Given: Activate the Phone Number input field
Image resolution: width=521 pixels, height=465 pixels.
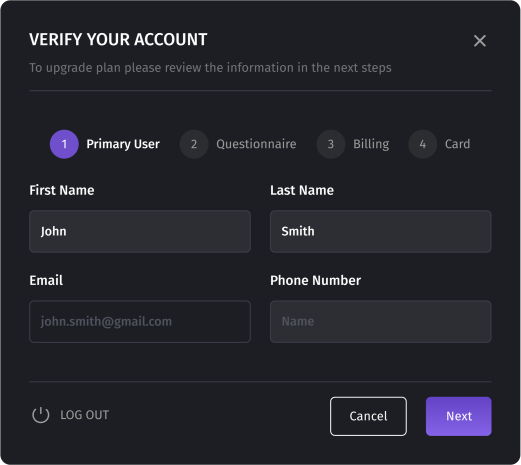Looking at the screenshot, I should point(381,322).
